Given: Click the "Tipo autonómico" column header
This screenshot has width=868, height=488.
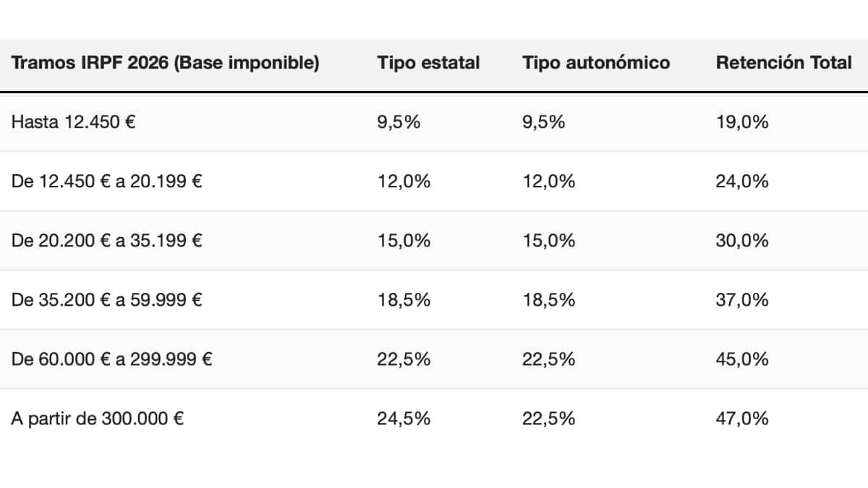Looking at the screenshot, I should pyautogui.click(x=596, y=63).
